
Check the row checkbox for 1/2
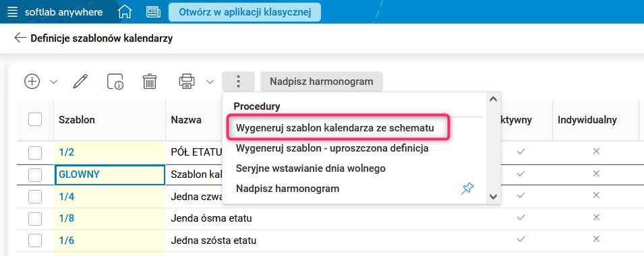(x=35, y=153)
